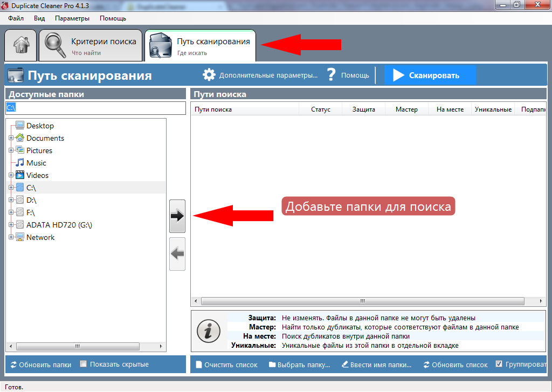This screenshot has width=552, height=392.
Task: Open the Параметры menu
Action: point(72,18)
